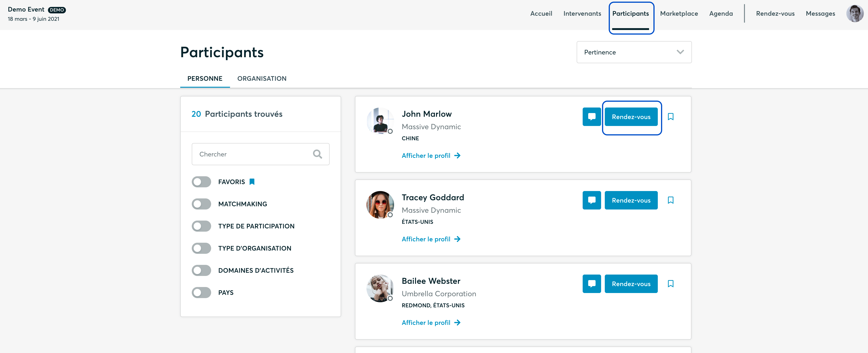The width and height of the screenshot is (868, 353).
Task: Click the Bailee Webster name heading
Action: 431,281
